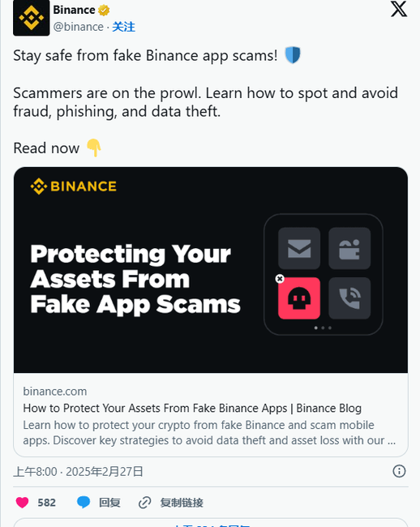Viewport: 420px width, 527px height.
Task: Click the gold verified badge
Action: pos(104,11)
